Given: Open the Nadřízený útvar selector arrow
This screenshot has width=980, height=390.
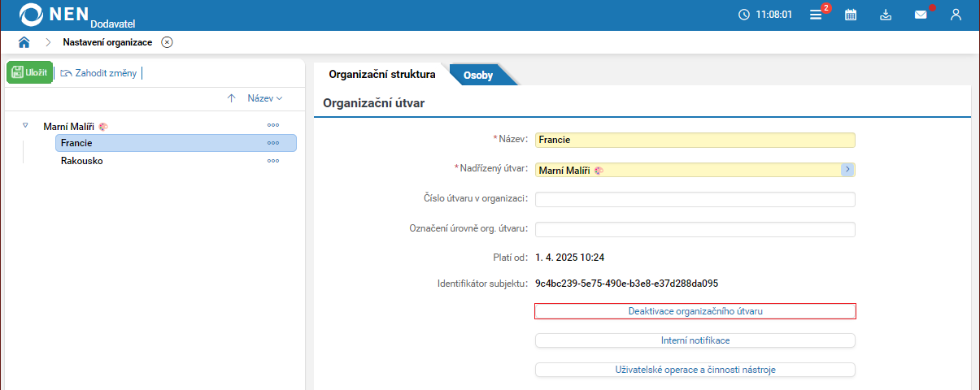Looking at the screenshot, I should click(847, 170).
